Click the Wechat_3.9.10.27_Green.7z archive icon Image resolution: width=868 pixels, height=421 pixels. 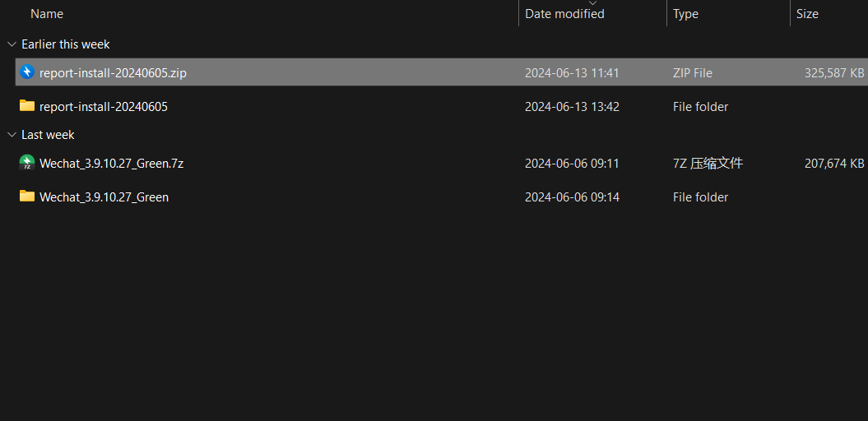27,163
